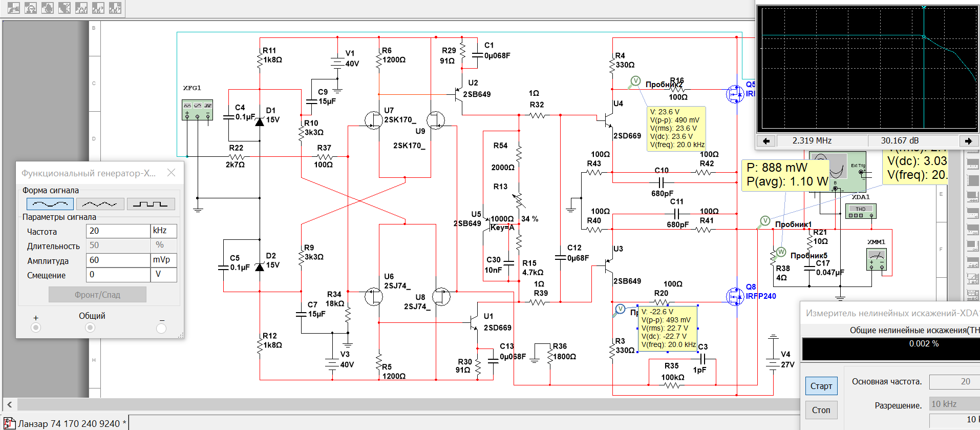This screenshot has height=430, width=980.
Task: Select the C17 0.047µF capacitor
Action: (809, 268)
